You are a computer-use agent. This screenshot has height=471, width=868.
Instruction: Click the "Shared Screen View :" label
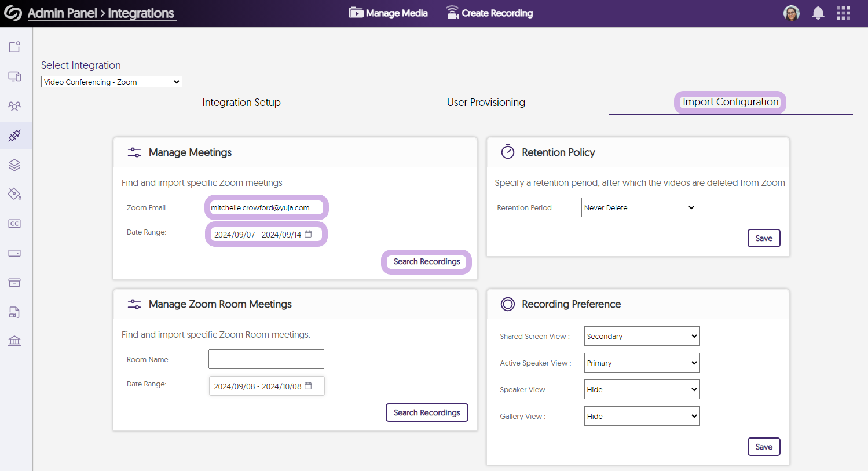point(534,336)
